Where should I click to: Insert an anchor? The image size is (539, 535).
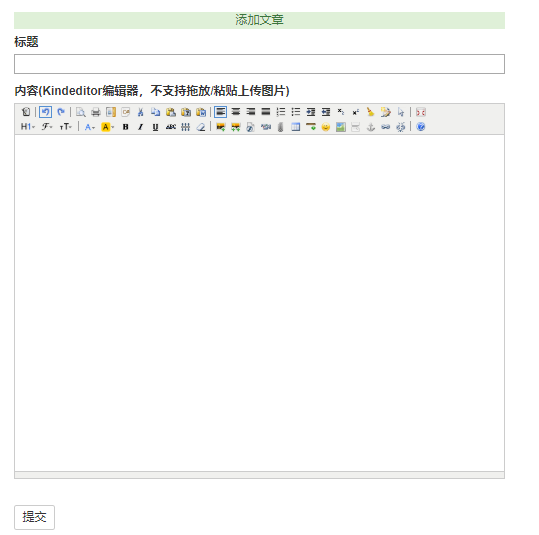pyautogui.click(x=371, y=127)
